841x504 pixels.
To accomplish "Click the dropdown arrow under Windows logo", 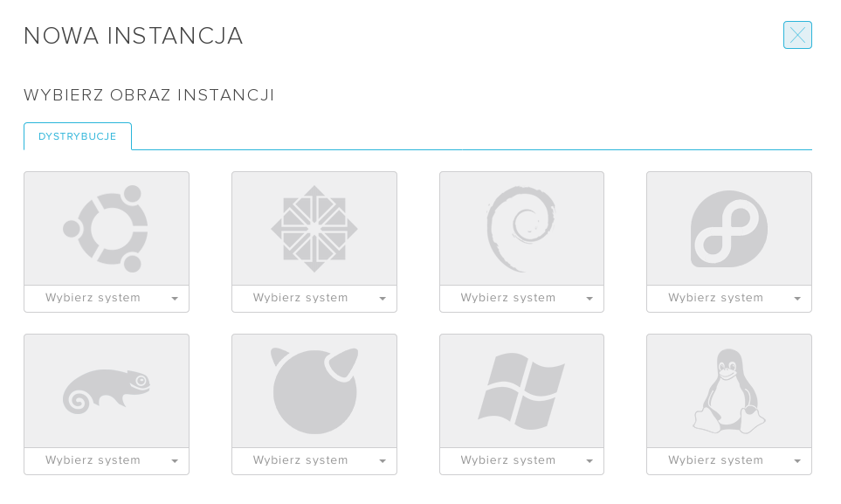I will (x=589, y=461).
